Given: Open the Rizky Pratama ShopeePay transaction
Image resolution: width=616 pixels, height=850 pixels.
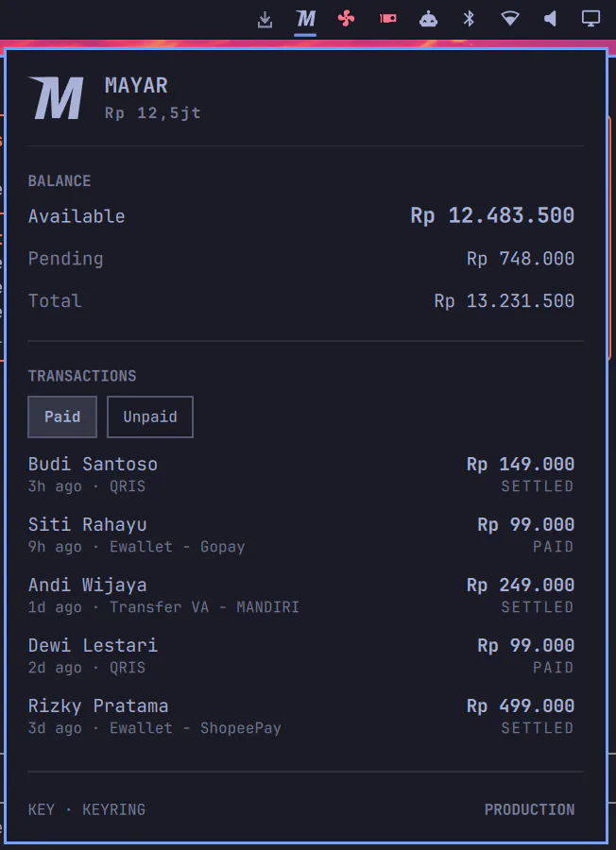Looking at the screenshot, I should pos(301,716).
